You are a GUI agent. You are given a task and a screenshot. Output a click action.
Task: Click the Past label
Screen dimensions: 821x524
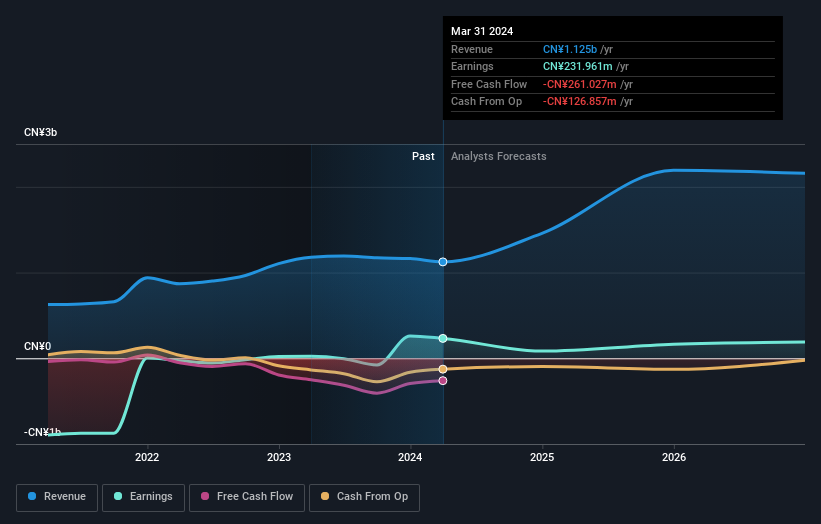pos(423,157)
